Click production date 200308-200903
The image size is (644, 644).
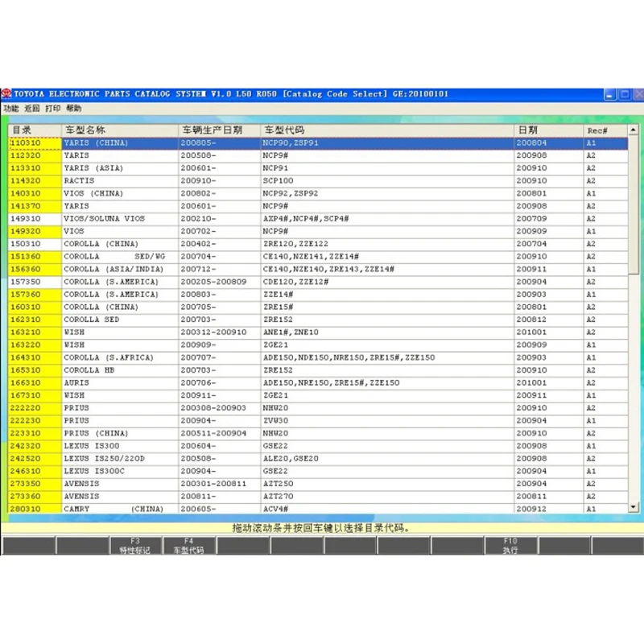pyautogui.click(x=213, y=408)
